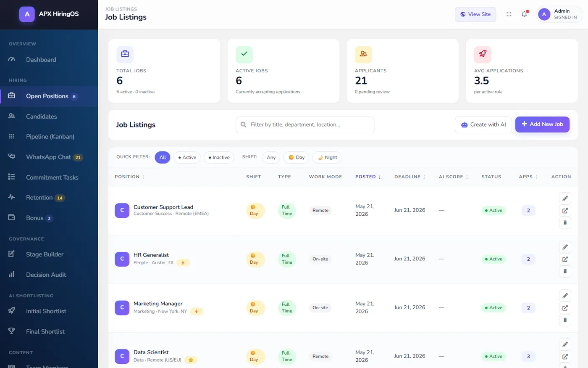Open the notifications bell
The image size is (588, 368).
pyautogui.click(x=525, y=14)
